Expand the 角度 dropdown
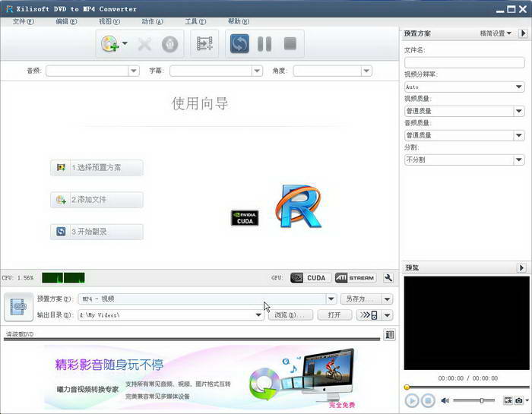The height and width of the screenshot is (414, 532). tap(366, 71)
